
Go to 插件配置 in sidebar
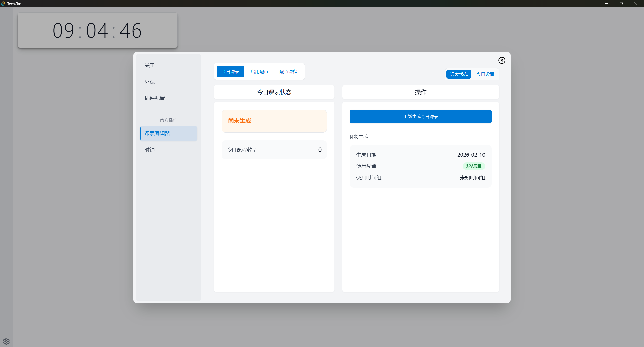coord(154,98)
